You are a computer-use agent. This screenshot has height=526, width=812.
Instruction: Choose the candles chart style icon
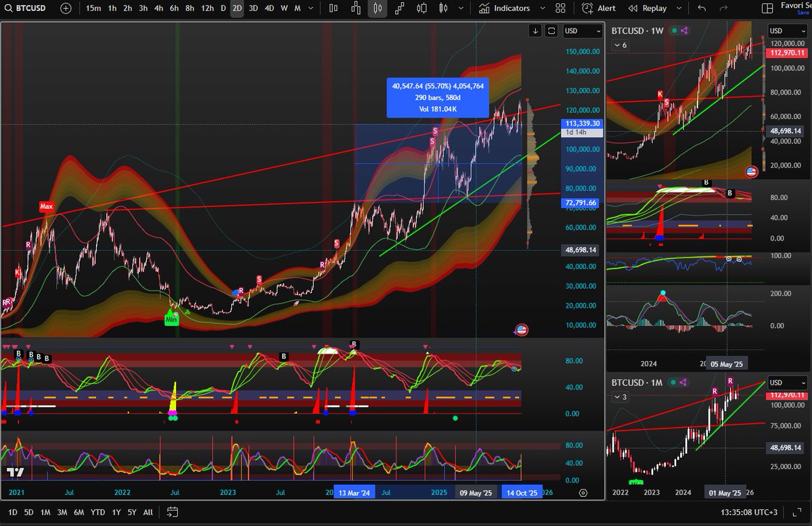click(x=356, y=8)
